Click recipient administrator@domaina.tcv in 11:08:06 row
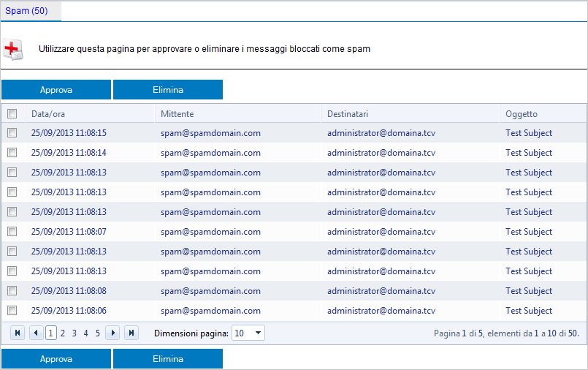 [381, 311]
